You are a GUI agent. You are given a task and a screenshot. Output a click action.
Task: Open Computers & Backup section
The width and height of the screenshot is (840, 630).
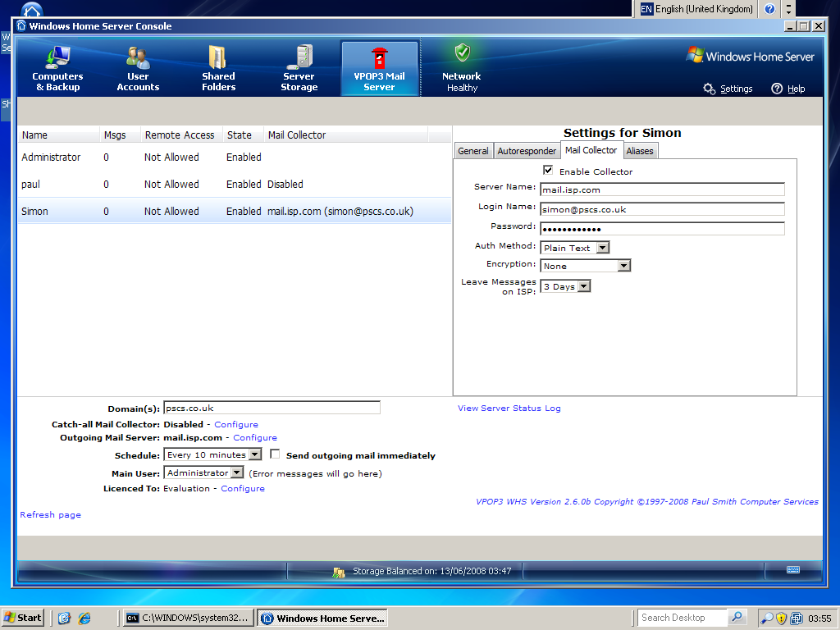click(x=57, y=67)
